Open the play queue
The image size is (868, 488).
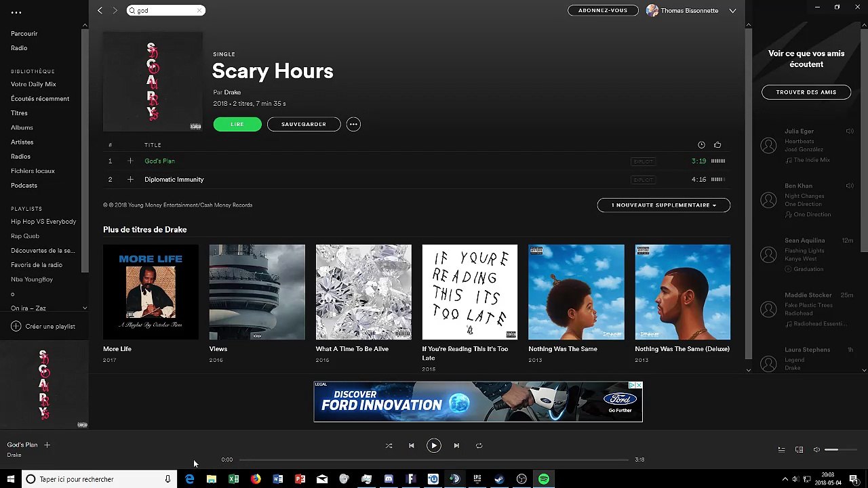click(x=781, y=449)
